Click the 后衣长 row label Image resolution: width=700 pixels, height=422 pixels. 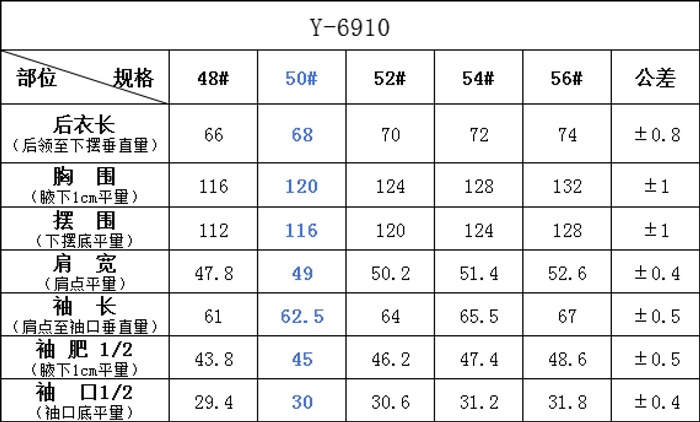(x=85, y=134)
